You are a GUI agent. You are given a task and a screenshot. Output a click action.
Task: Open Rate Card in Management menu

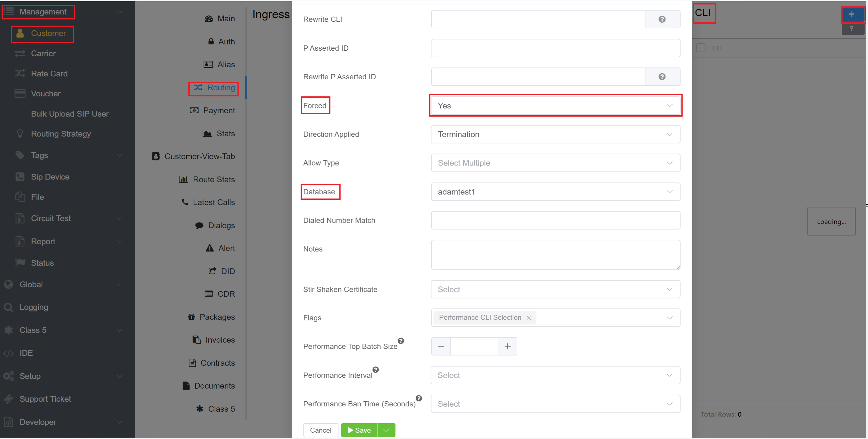point(49,74)
